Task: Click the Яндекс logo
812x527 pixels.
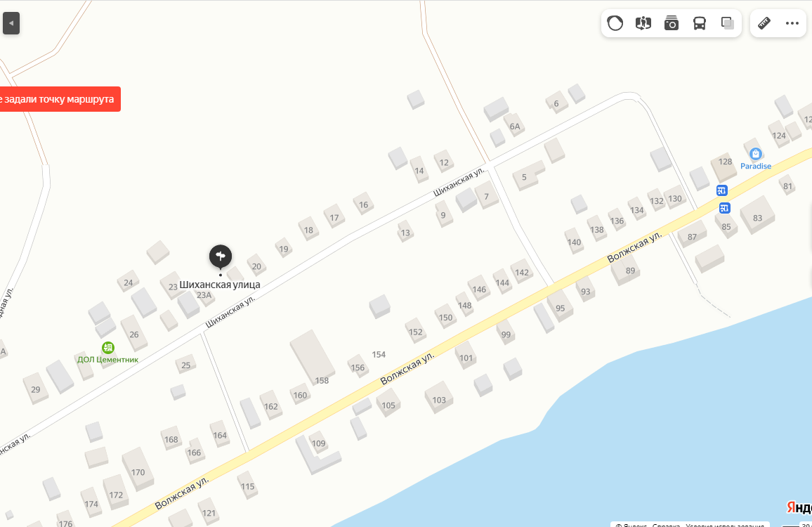Action: coord(799,507)
